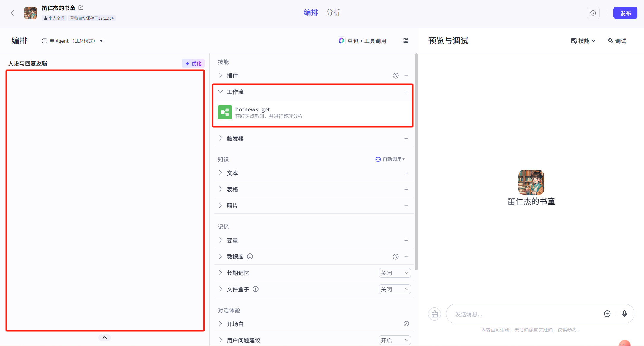Click the 发送消息 message input field
644x346 pixels.
[x=523, y=314]
